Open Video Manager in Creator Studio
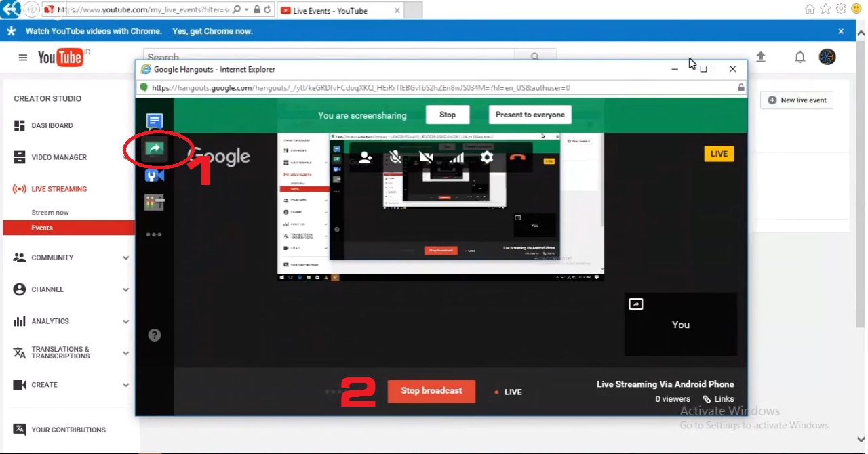The width and height of the screenshot is (868, 454). tap(59, 157)
